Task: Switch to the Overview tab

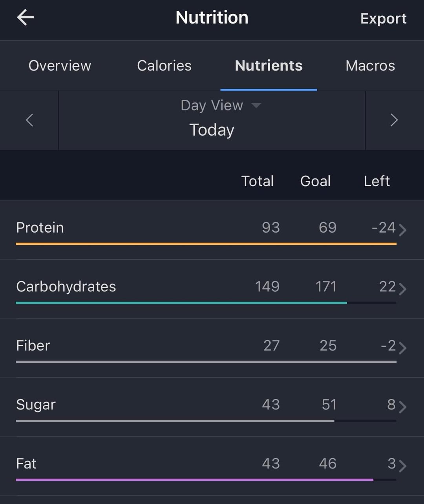Action: pos(60,66)
